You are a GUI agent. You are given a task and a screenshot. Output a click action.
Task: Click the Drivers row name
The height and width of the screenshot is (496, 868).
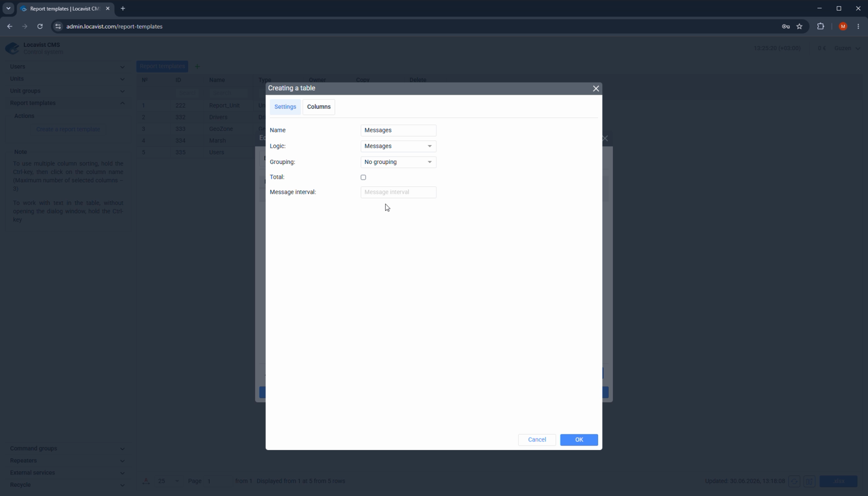click(x=218, y=117)
